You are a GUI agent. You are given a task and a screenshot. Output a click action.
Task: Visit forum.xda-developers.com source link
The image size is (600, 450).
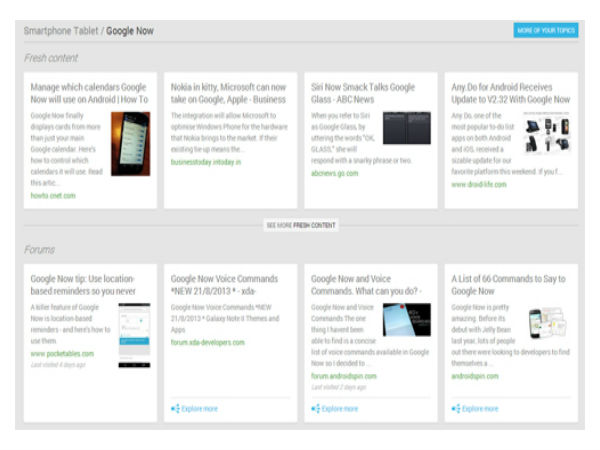click(207, 342)
